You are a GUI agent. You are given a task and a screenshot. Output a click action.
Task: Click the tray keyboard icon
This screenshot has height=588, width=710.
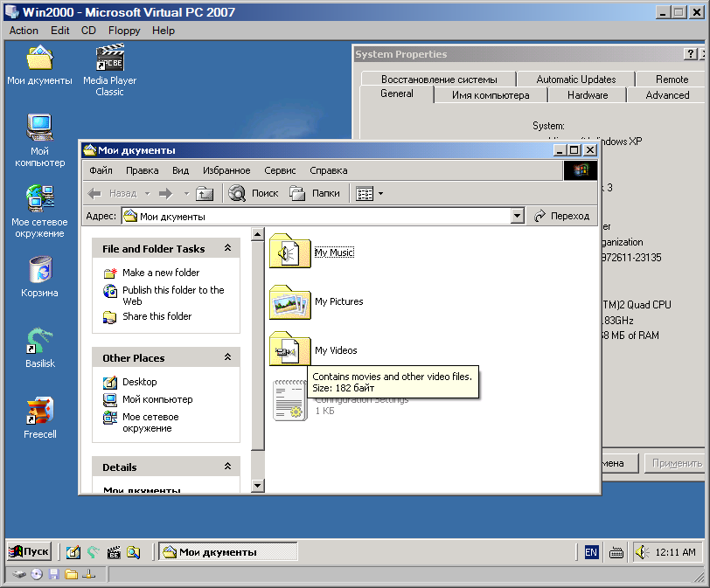(616, 552)
